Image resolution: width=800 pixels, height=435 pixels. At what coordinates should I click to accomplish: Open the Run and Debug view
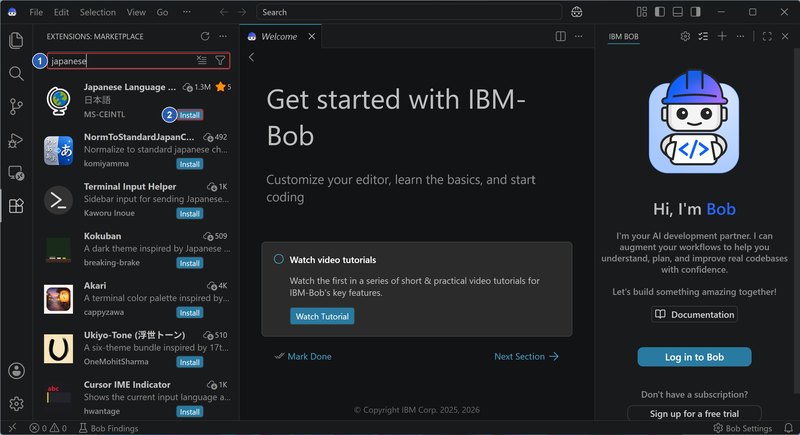point(16,140)
